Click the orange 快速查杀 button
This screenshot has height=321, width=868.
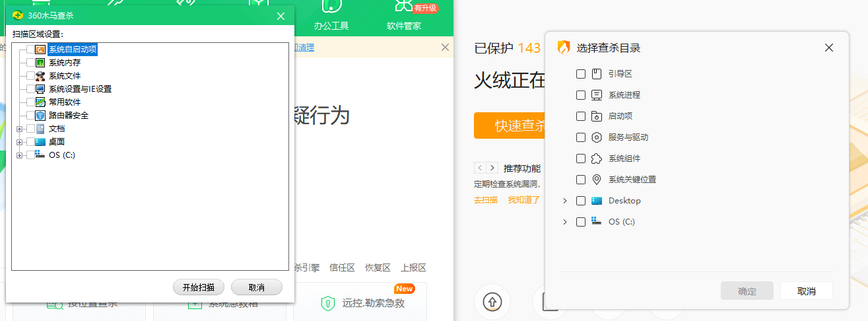coord(510,125)
